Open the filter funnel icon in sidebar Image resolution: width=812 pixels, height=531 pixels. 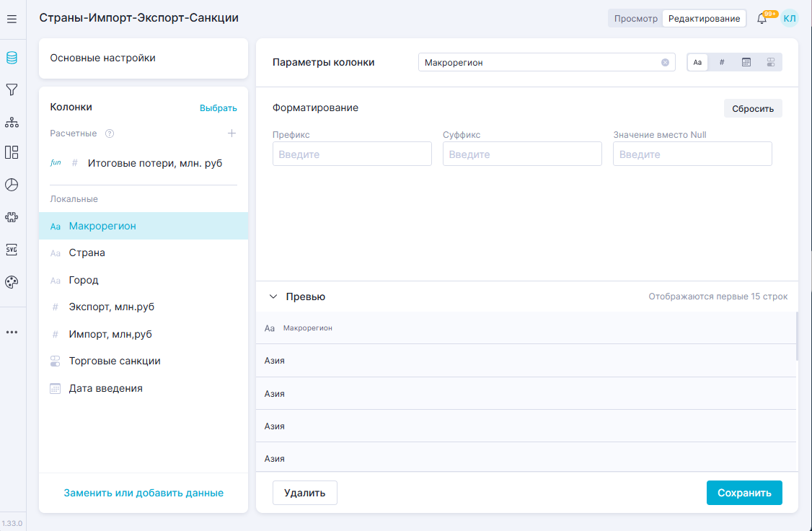pos(12,90)
